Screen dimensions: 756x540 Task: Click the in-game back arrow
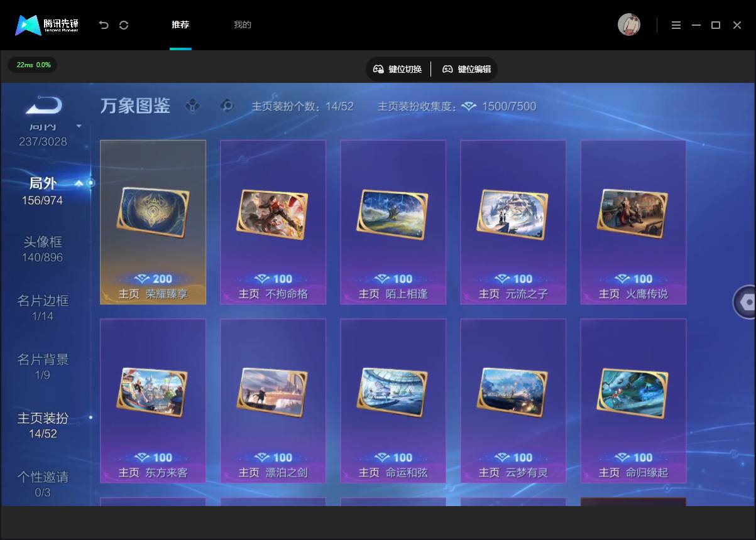(x=44, y=105)
